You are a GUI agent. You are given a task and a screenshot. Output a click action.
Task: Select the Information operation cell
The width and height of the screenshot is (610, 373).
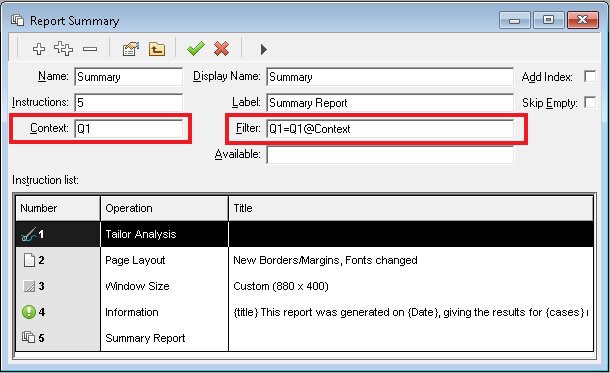(x=165, y=312)
